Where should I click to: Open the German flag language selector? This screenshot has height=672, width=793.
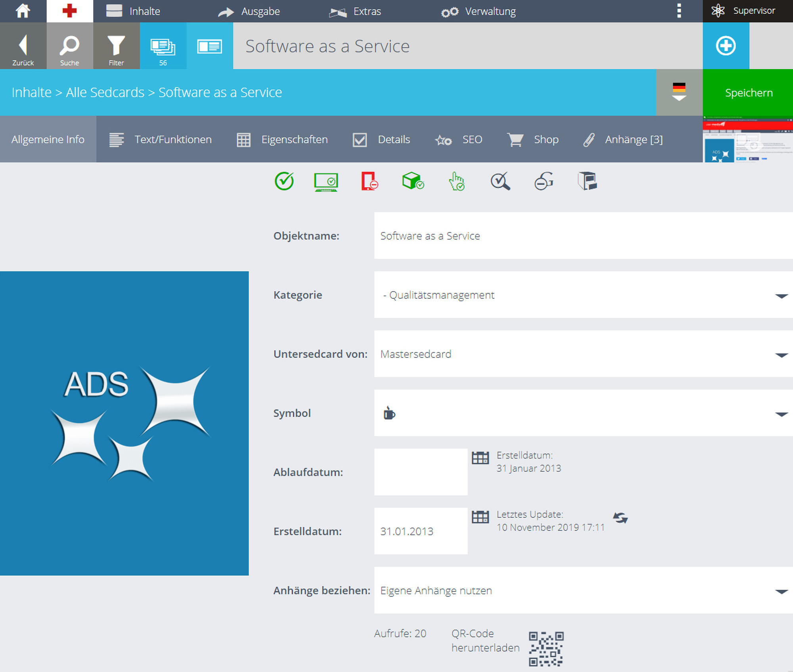(679, 92)
